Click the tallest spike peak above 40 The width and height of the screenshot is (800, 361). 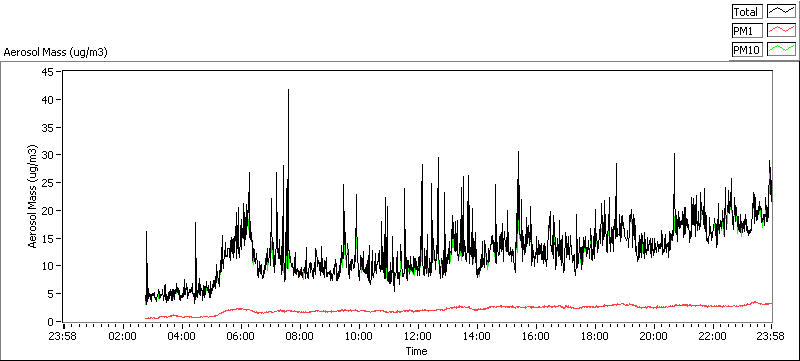[x=289, y=90]
